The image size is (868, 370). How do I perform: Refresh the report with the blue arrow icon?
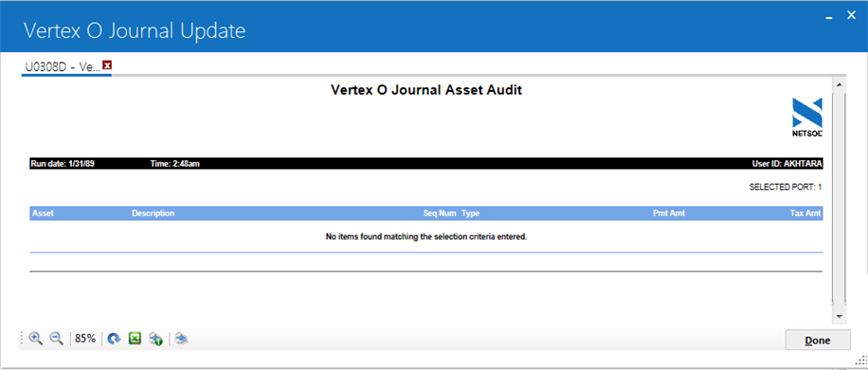pyautogui.click(x=114, y=339)
